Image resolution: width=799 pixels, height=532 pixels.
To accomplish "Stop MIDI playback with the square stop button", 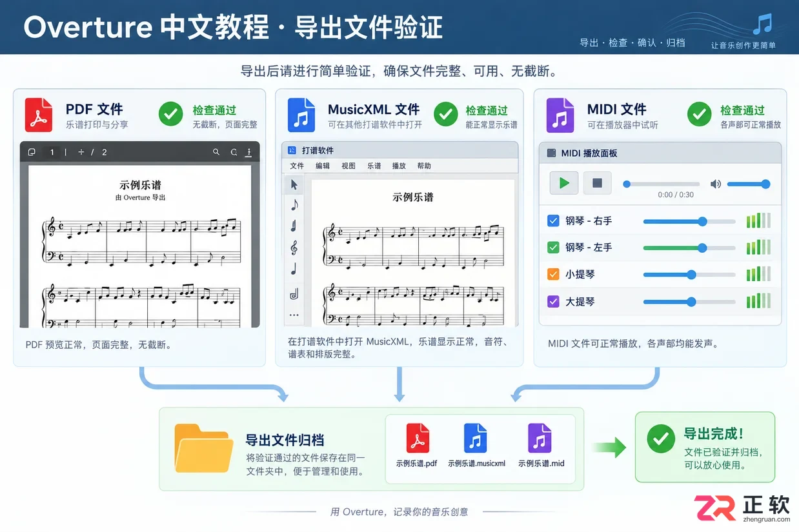I will (x=598, y=183).
